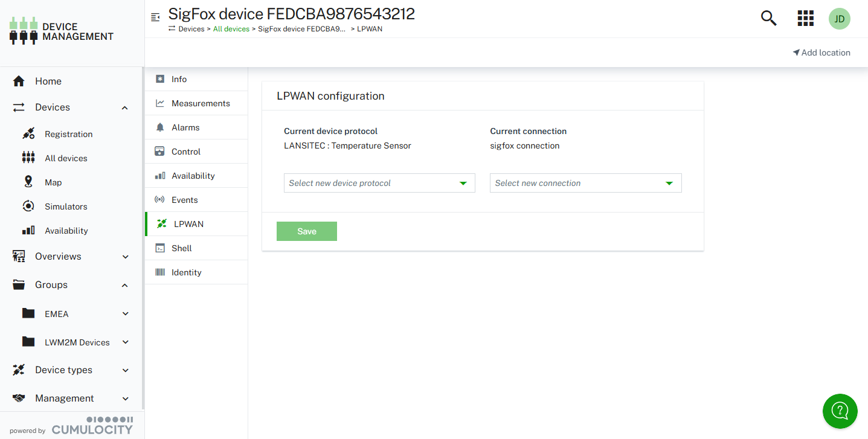Open the Control panel icon
The image size is (868, 439).
click(160, 151)
